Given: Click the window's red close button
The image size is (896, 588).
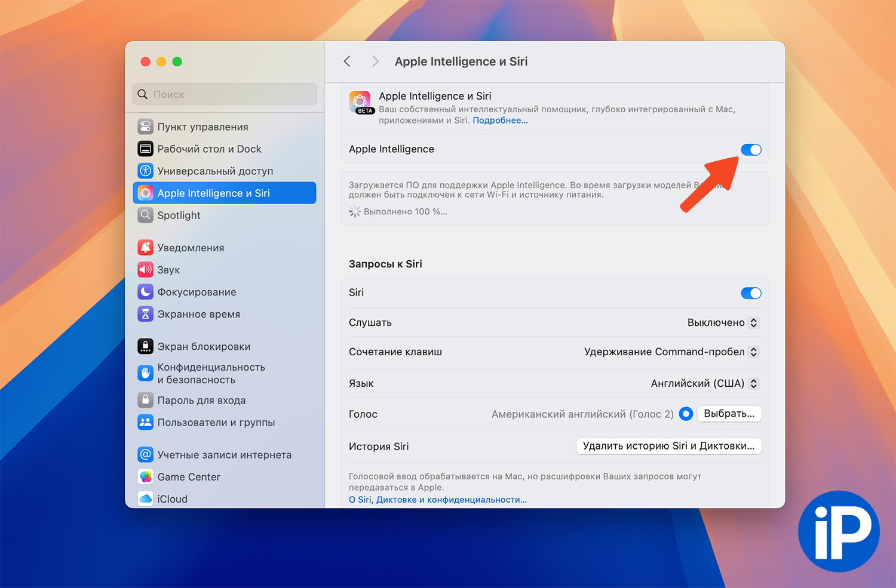Looking at the screenshot, I should coord(145,61).
